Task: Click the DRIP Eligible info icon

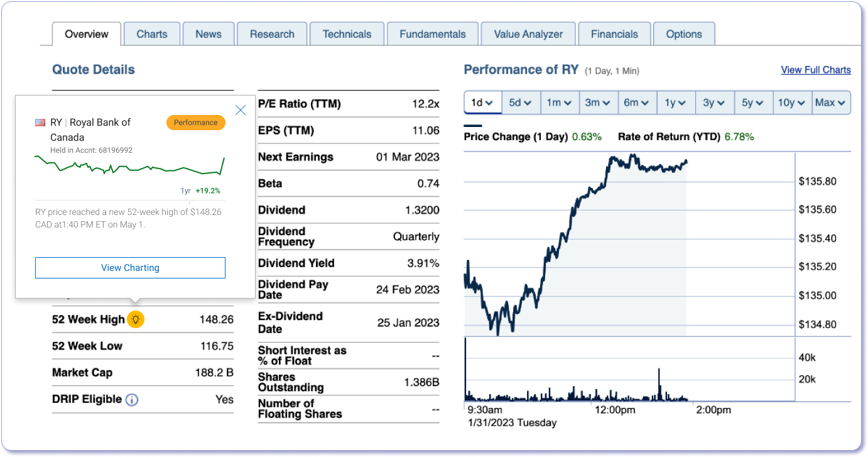Action: point(132,400)
